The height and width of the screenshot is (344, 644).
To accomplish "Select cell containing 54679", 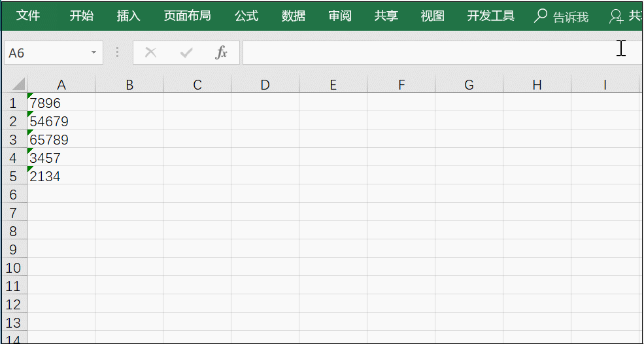I will coord(61,121).
